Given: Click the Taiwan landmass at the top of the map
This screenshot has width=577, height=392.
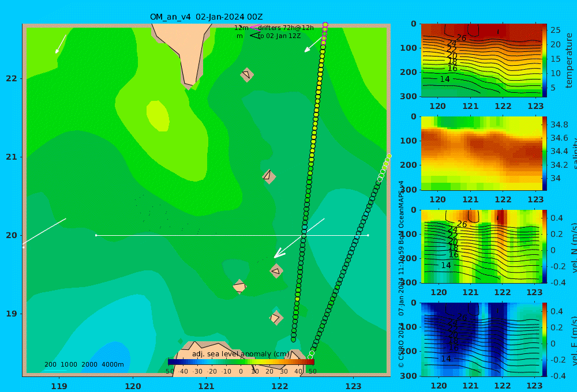Looking at the screenshot, I should tap(184, 48).
